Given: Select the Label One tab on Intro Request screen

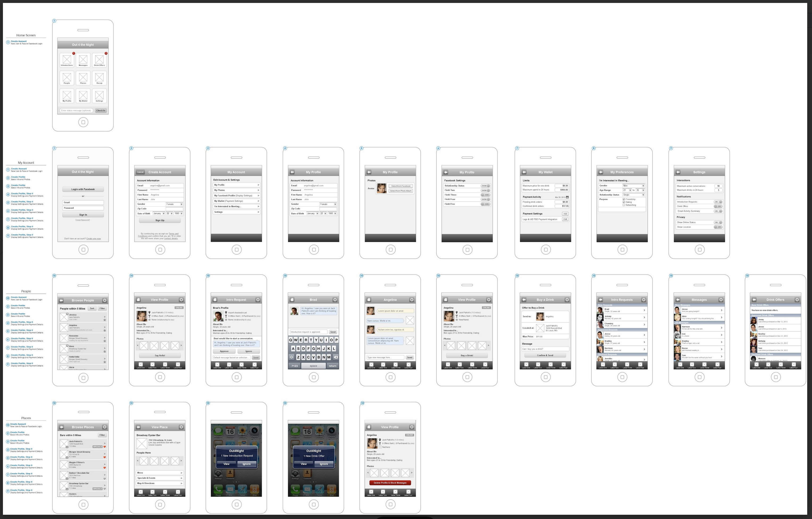Looking at the screenshot, I should [x=217, y=365].
